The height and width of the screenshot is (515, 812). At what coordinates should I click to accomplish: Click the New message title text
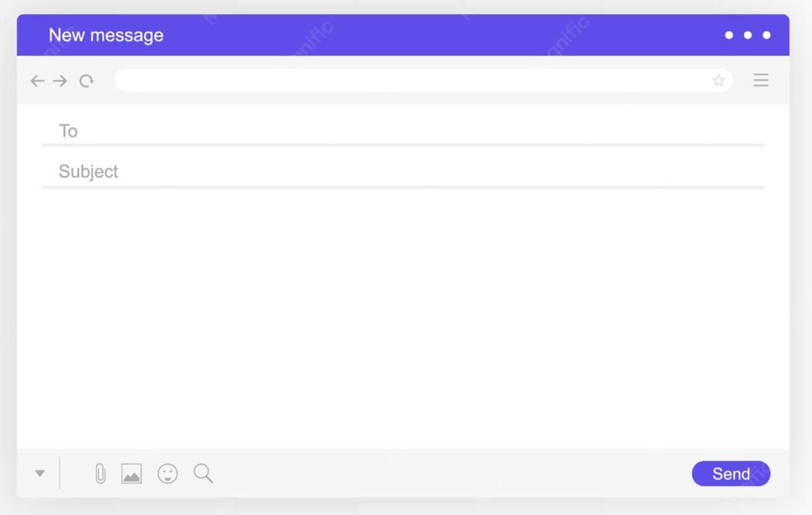106,35
